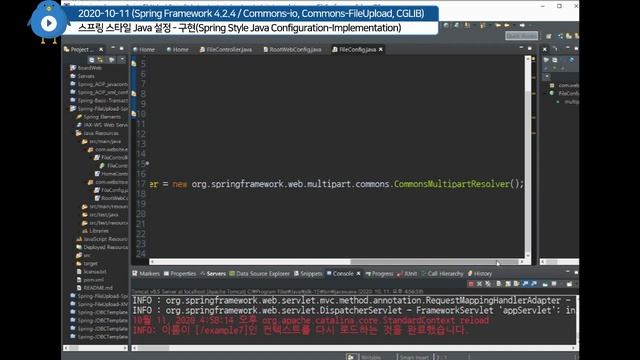
Task: Open the Markers view tab
Action: (146, 273)
